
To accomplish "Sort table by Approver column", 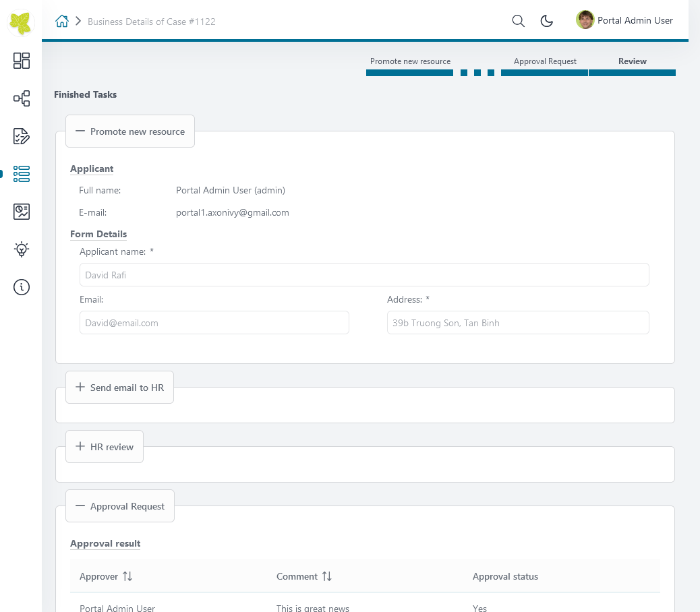I will [x=127, y=576].
